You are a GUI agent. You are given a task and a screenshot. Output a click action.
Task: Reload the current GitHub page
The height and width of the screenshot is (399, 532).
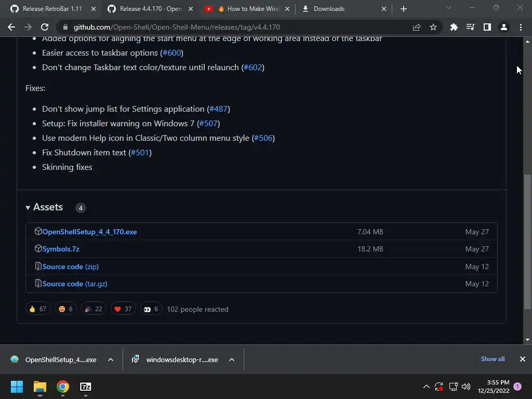coord(45,27)
